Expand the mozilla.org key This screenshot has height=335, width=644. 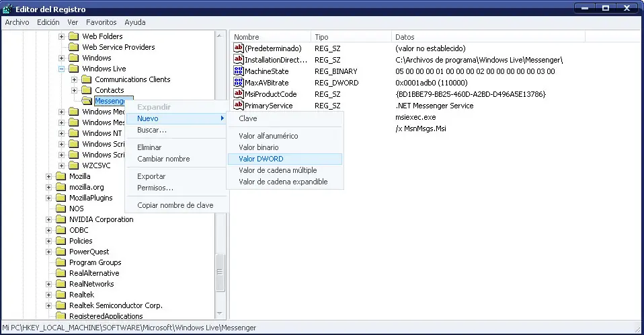click(x=48, y=187)
